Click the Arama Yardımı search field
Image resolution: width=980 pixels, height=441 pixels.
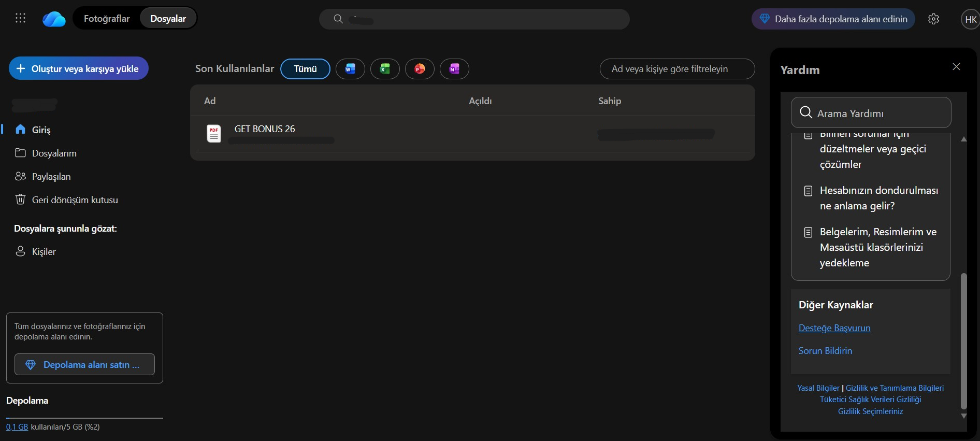871,112
